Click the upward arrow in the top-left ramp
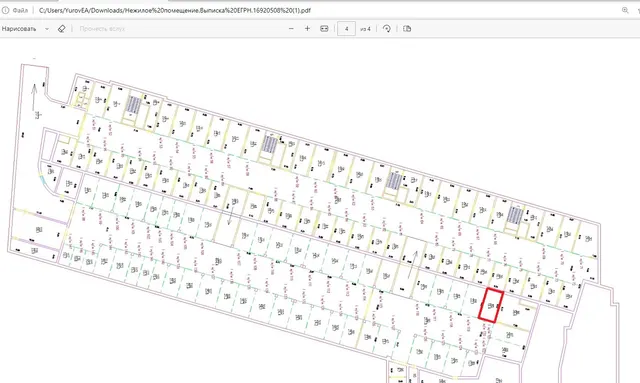This screenshot has width=640, height=383. [x=34, y=98]
